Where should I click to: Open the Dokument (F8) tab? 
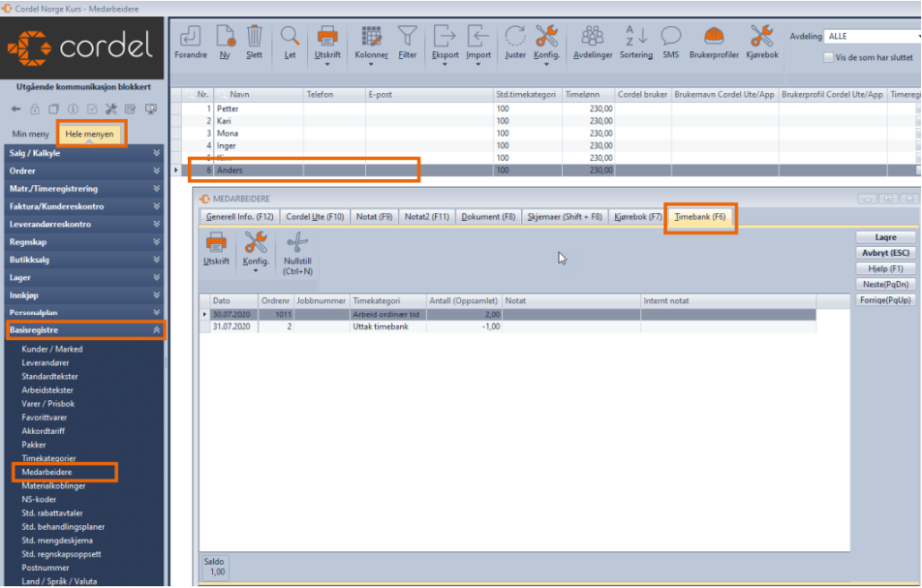488,217
